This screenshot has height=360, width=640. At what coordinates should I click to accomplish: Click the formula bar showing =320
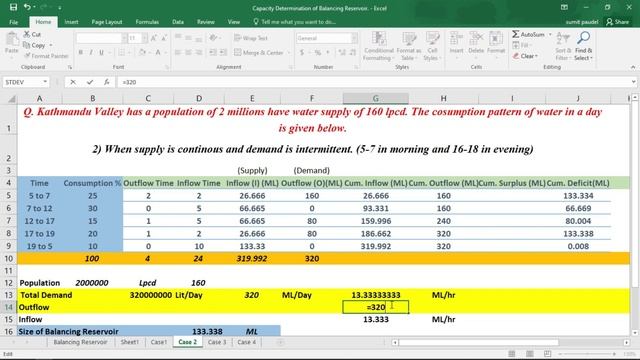tap(373, 82)
